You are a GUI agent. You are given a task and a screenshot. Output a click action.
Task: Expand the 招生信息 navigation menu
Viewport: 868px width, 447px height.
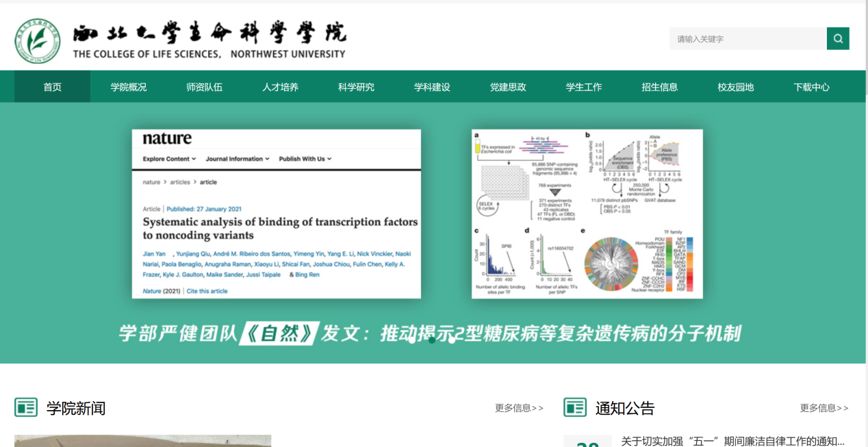coord(660,87)
